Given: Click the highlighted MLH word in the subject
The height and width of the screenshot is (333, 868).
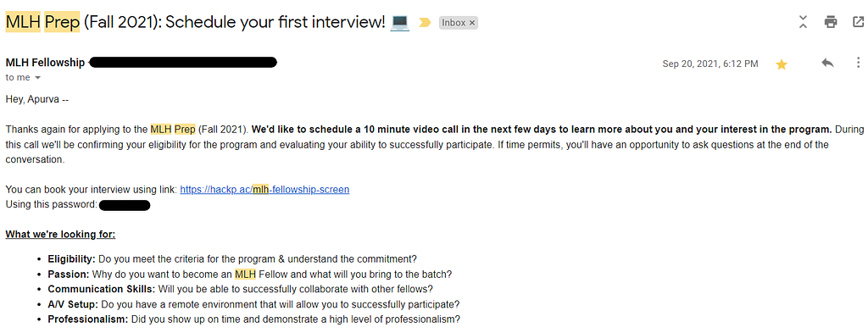Looking at the screenshot, I should (x=23, y=23).
